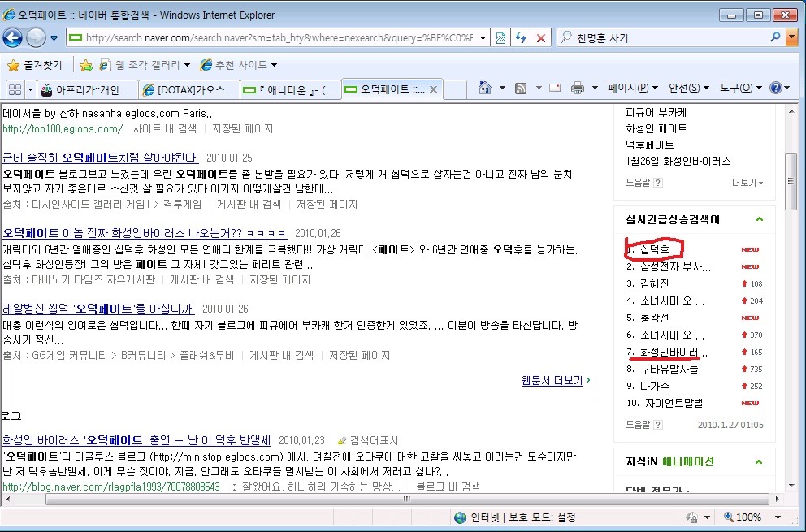Open link 오덕페이트 이놈 진짜 화성인바이러스 나오는거

[x=145, y=233]
